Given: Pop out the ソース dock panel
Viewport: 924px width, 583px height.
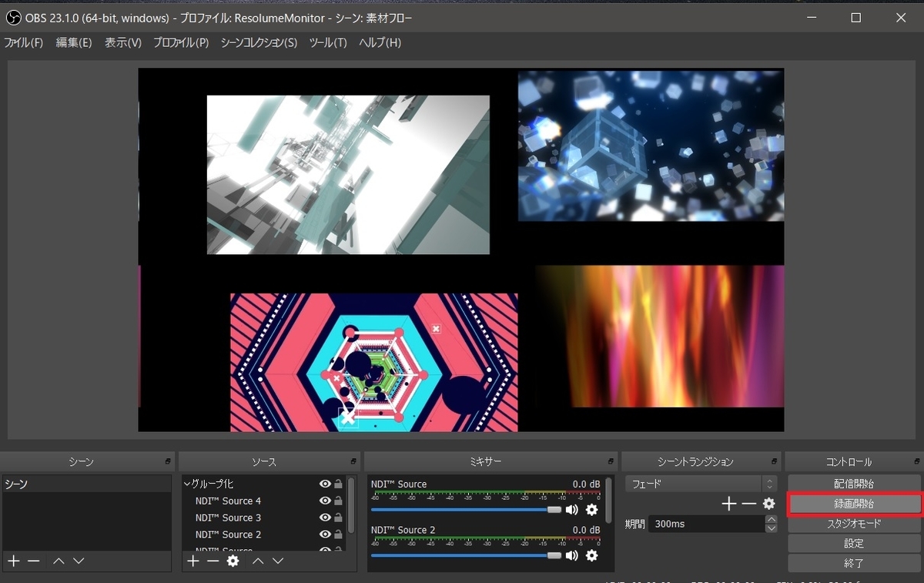Looking at the screenshot, I should coord(353,461).
